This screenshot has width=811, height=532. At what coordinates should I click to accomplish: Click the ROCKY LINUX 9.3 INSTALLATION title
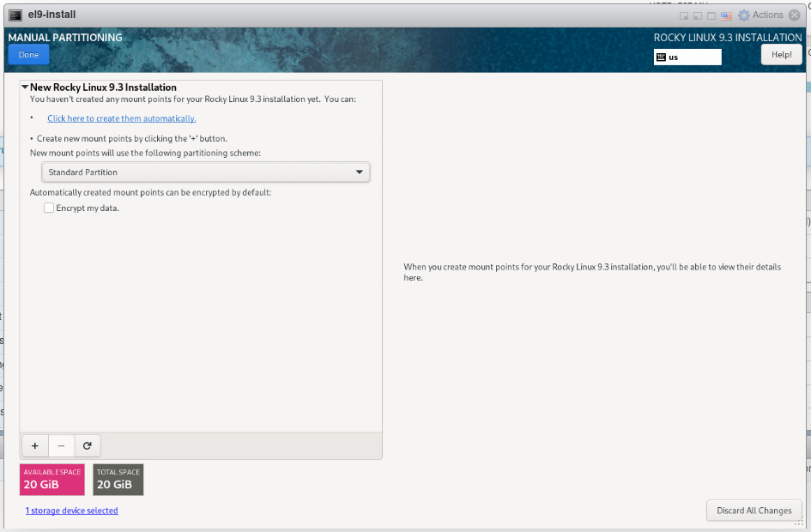click(728, 37)
